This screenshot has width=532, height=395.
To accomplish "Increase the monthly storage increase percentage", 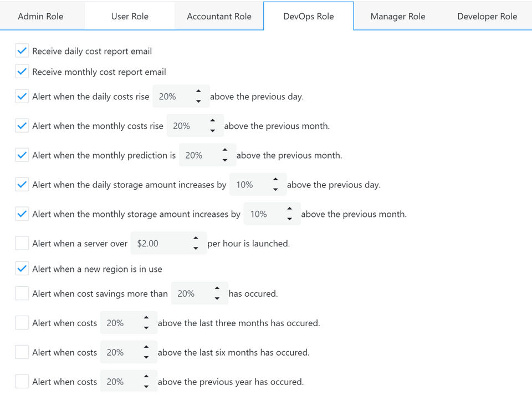I will click(289, 209).
